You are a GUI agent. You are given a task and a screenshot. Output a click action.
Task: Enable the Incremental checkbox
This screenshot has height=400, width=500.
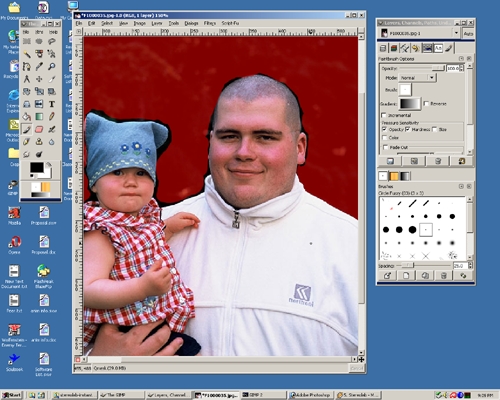tap(384, 115)
